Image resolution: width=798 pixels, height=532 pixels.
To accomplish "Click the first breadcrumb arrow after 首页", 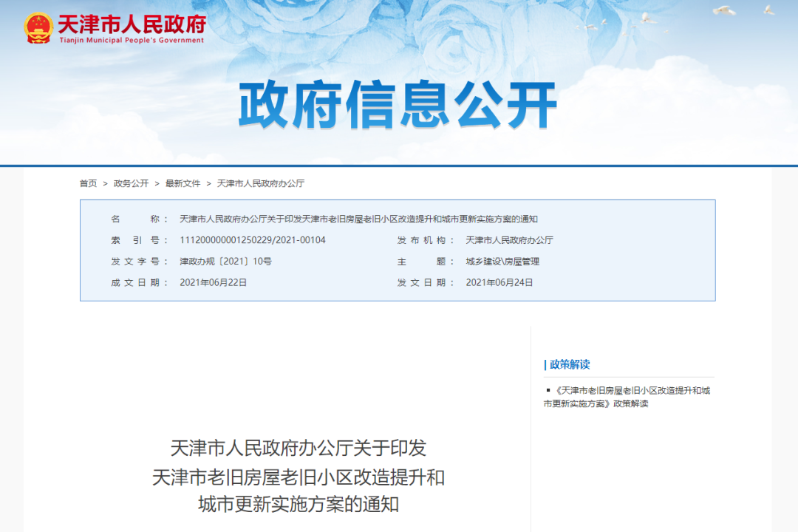I will pos(106,183).
